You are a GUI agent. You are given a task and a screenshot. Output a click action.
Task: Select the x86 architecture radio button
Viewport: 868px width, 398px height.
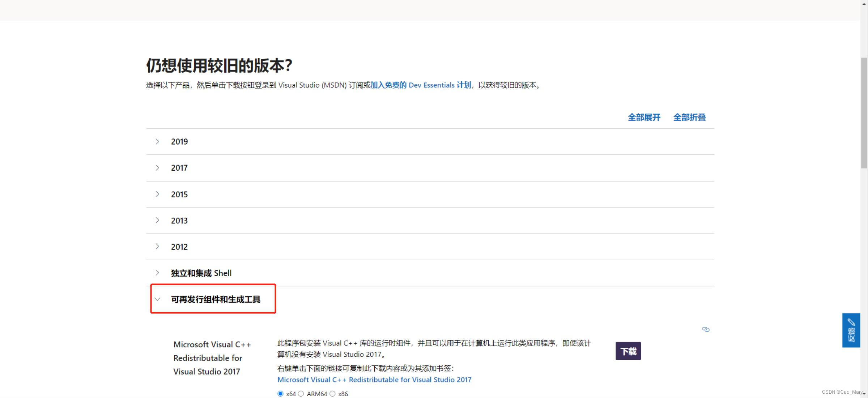pyautogui.click(x=332, y=394)
